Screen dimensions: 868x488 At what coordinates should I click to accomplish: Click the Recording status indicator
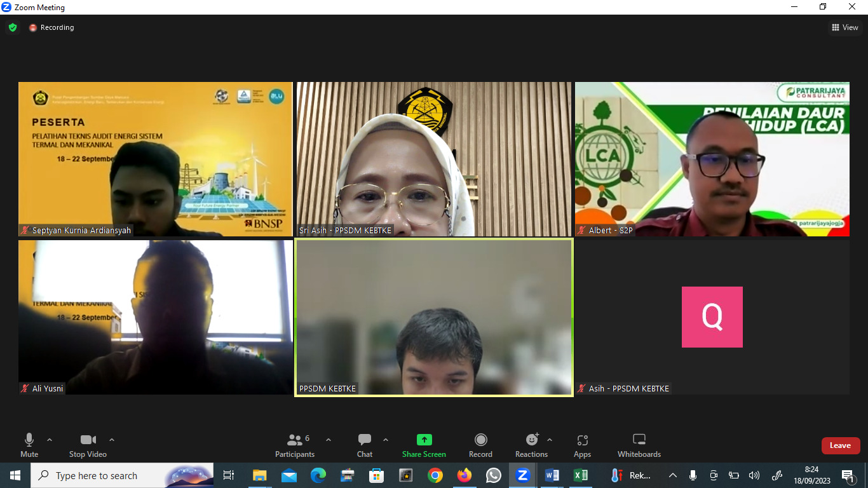click(51, 27)
